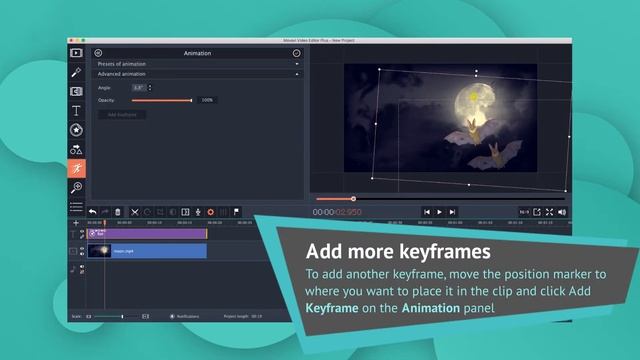Open the Import media tab in the sidebar
The width and height of the screenshot is (640, 360).
[76, 53]
